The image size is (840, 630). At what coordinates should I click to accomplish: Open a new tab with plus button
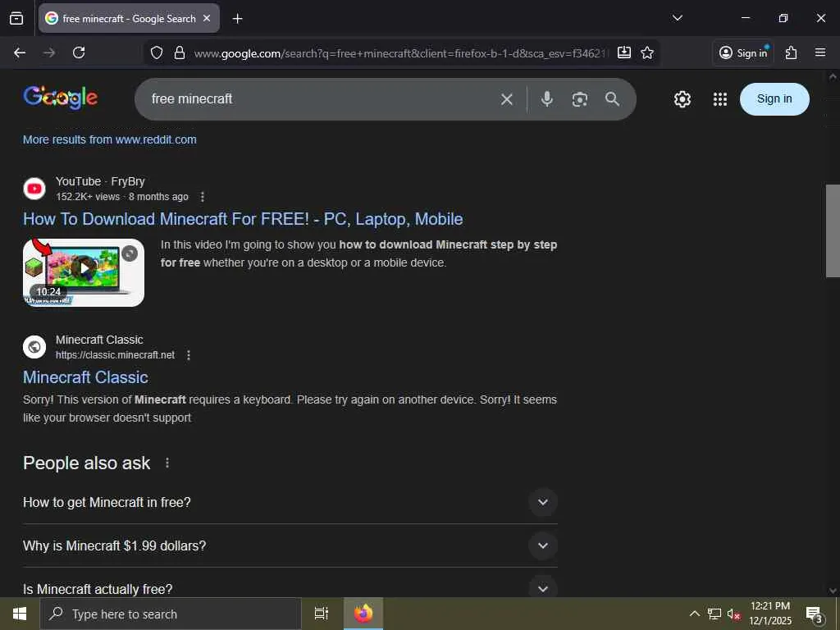pyautogui.click(x=237, y=19)
